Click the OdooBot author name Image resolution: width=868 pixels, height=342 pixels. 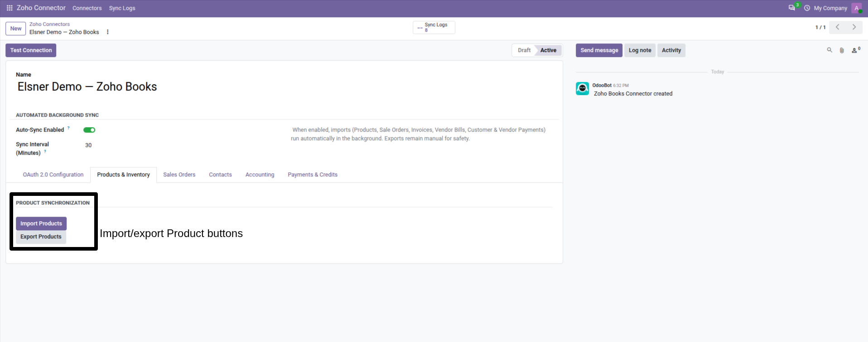[602, 85]
